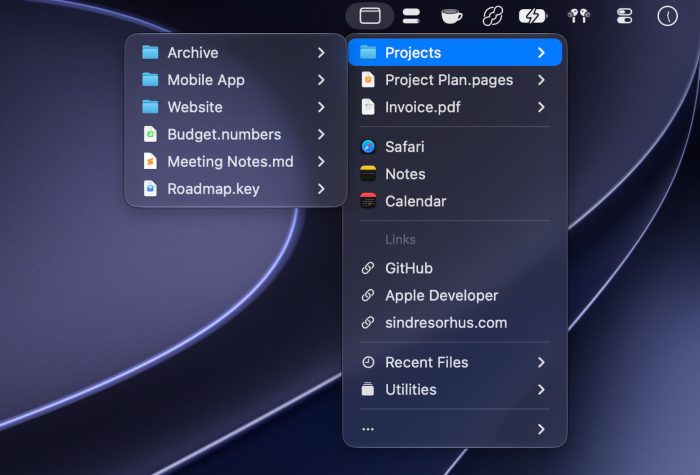Open the Recent Files menu entry

[455, 362]
